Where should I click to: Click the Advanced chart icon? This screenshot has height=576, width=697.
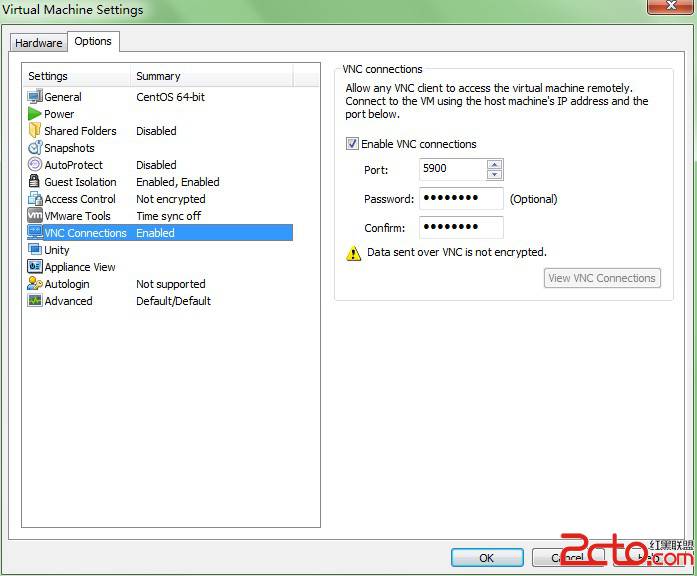click(x=35, y=300)
